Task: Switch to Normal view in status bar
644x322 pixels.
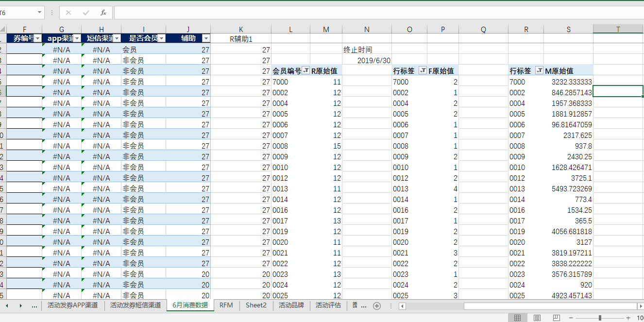Action: (517, 318)
